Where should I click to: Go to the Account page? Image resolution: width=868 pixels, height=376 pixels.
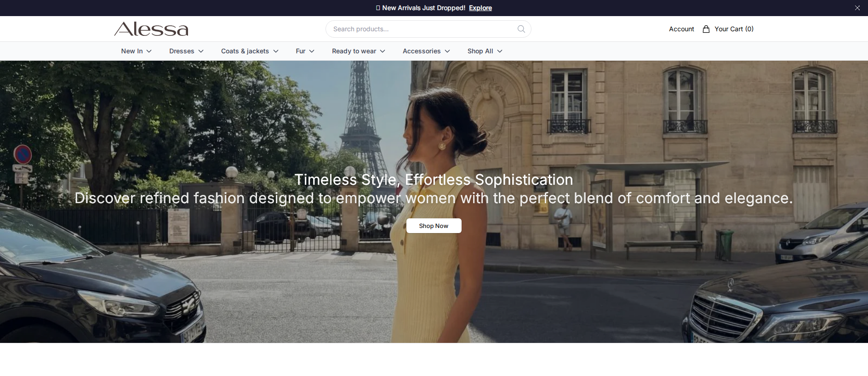point(681,29)
